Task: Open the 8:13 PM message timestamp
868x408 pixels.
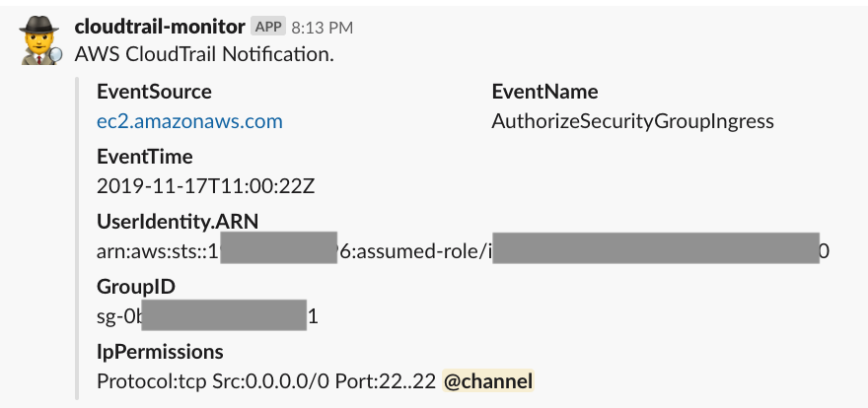Action: [x=323, y=27]
